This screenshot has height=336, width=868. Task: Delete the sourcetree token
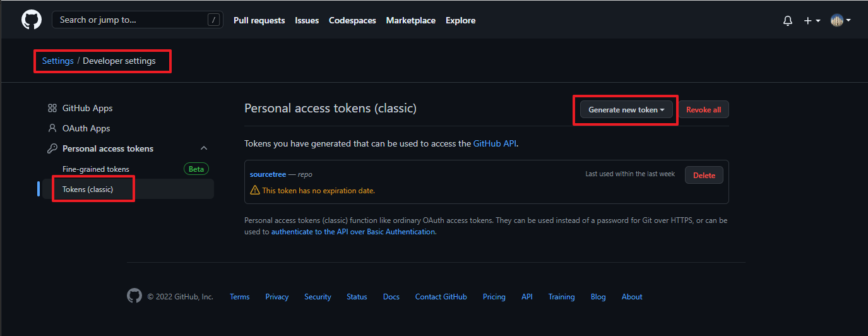704,175
